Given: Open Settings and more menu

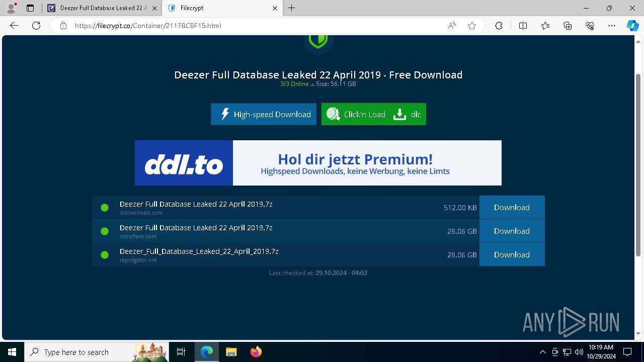Looking at the screenshot, I should pyautogui.click(x=612, y=26).
